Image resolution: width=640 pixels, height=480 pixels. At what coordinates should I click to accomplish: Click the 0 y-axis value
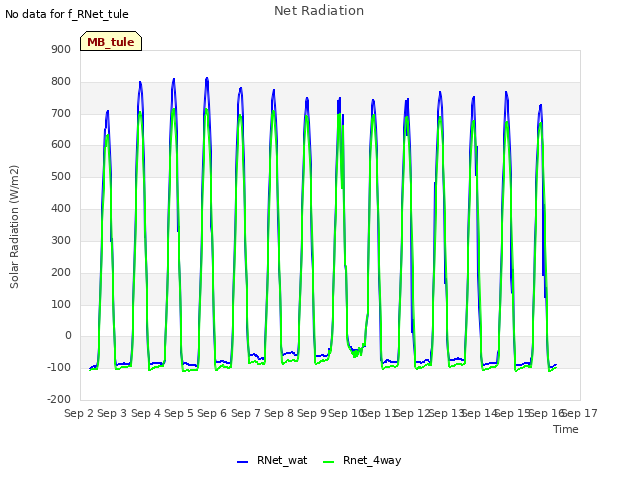68,336
